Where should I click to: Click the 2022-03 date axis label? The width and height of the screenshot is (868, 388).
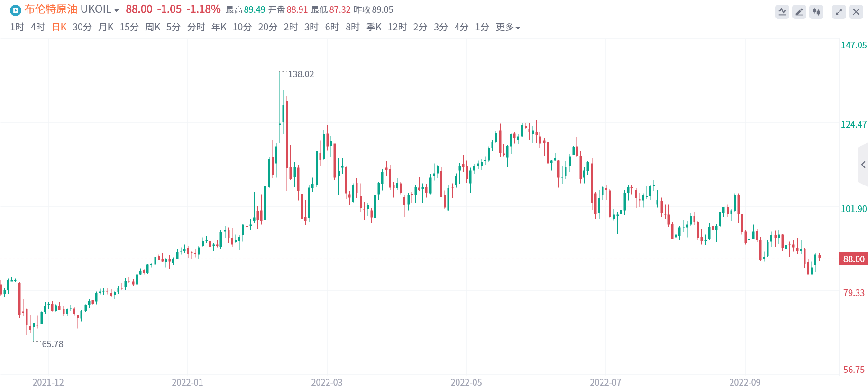[x=327, y=382]
